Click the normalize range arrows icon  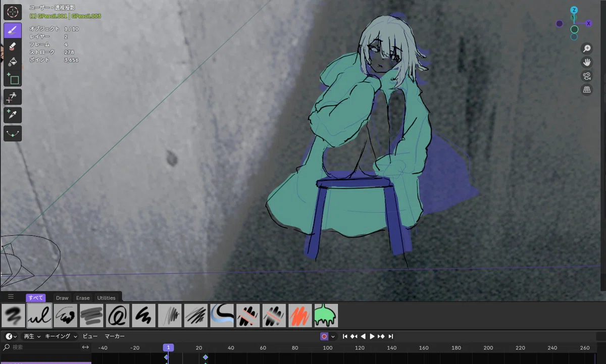[85, 347]
